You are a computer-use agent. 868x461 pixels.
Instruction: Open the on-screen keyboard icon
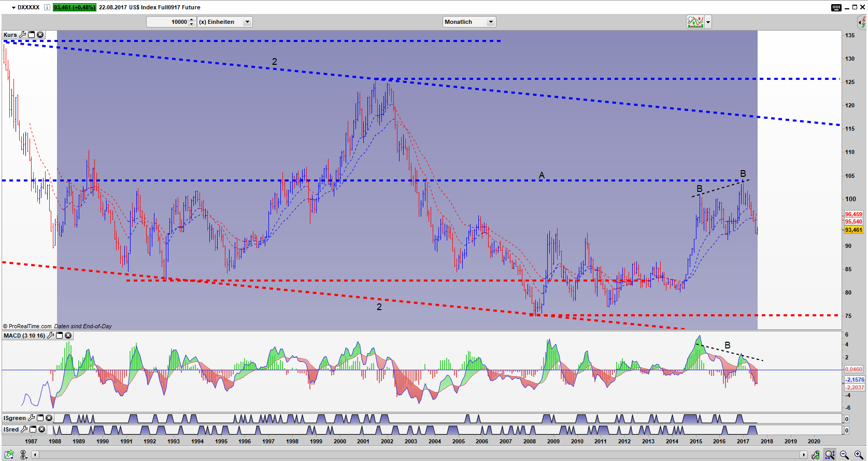point(836,7)
